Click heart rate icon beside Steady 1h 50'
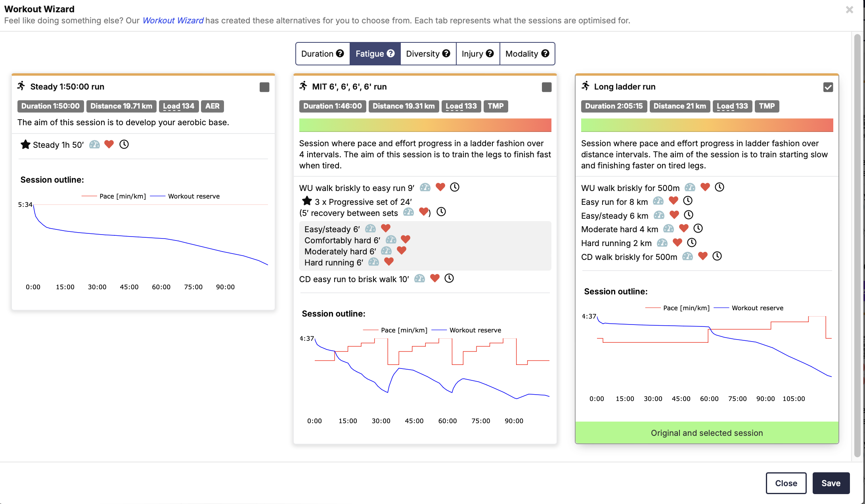This screenshot has height=504, width=865. [x=109, y=144]
